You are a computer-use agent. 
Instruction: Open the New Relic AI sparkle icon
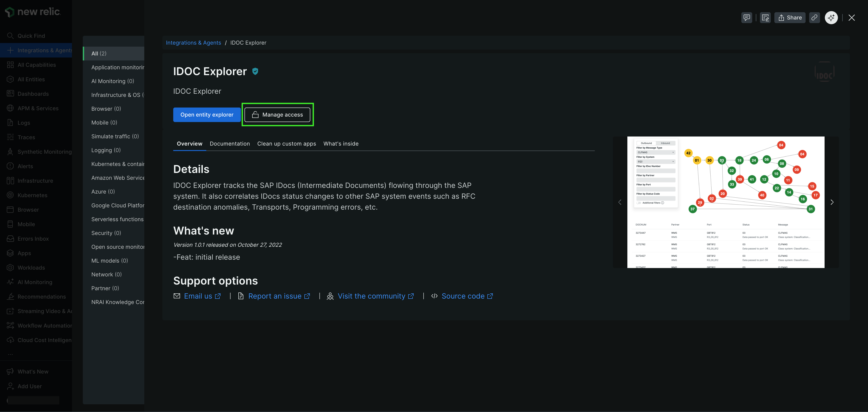pos(831,17)
